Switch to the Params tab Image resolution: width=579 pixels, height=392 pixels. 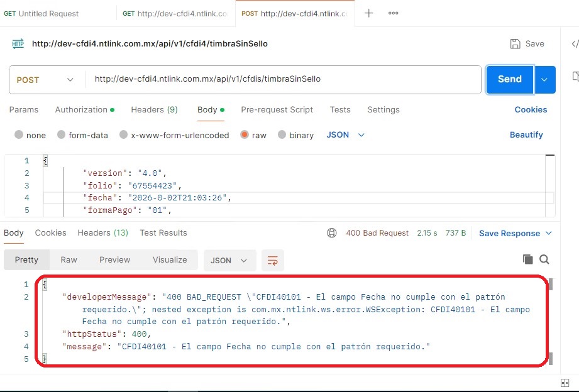coord(24,110)
